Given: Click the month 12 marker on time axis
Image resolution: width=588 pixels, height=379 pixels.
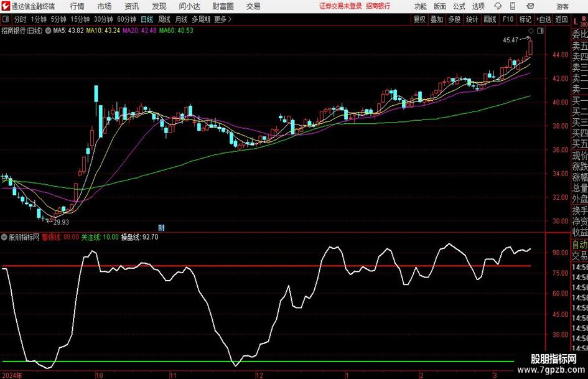Looking at the screenshot, I should [259, 375].
